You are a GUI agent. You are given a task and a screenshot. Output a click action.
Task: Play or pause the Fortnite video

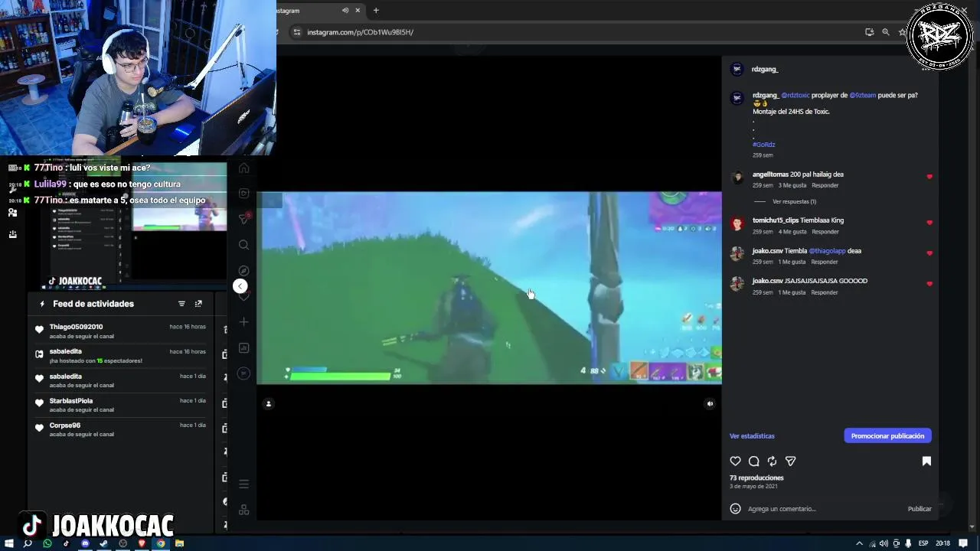(488, 288)
